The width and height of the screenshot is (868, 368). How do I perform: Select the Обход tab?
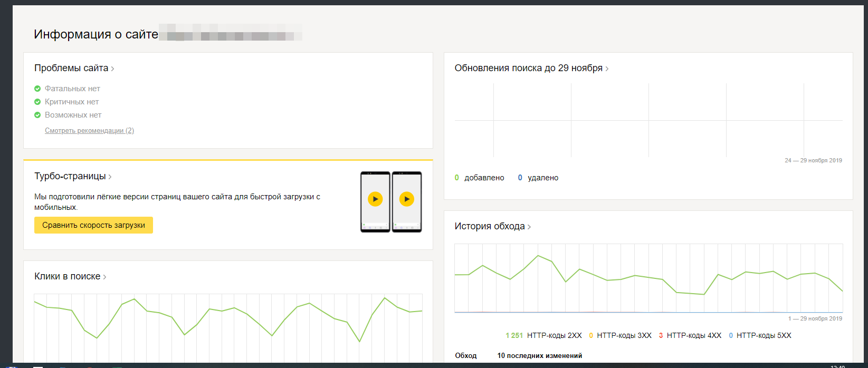coord(465,355)
